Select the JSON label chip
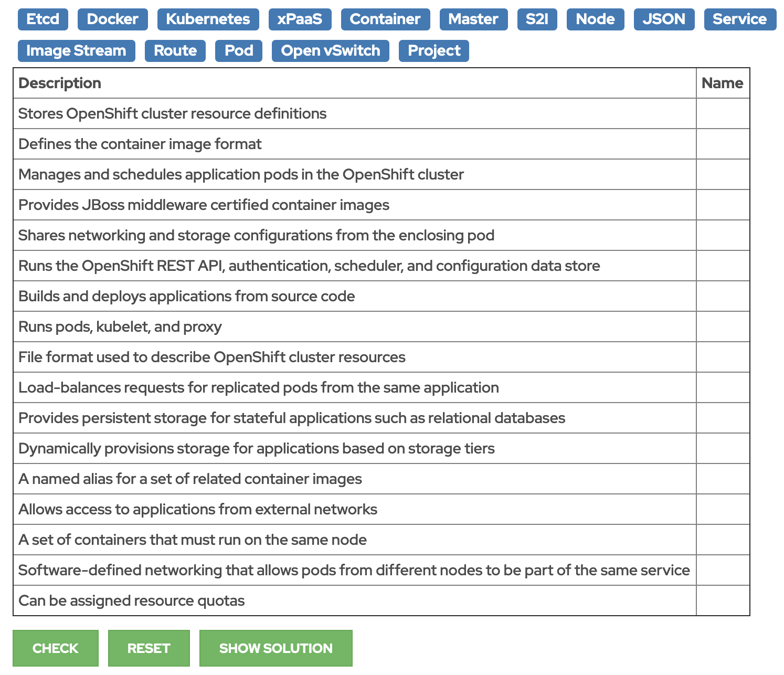 pyautogui.click(x=663, y=19)
